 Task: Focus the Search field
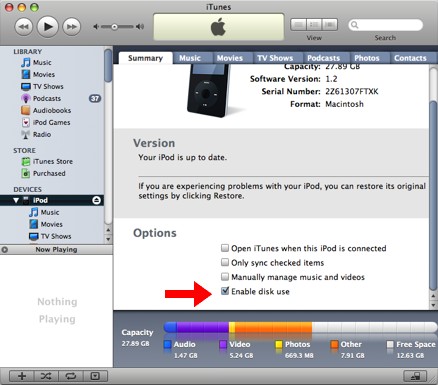386,25
